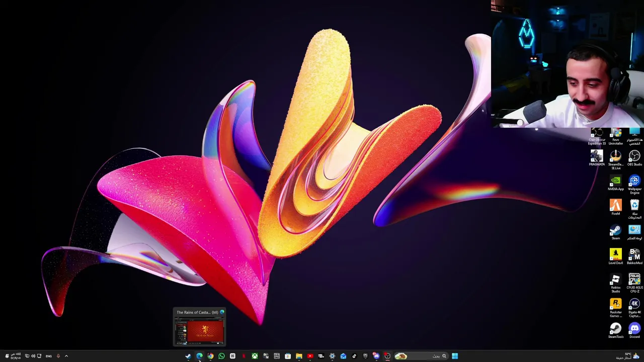Click the taskbar search box
644x362 pixels.
pos(422,356)
